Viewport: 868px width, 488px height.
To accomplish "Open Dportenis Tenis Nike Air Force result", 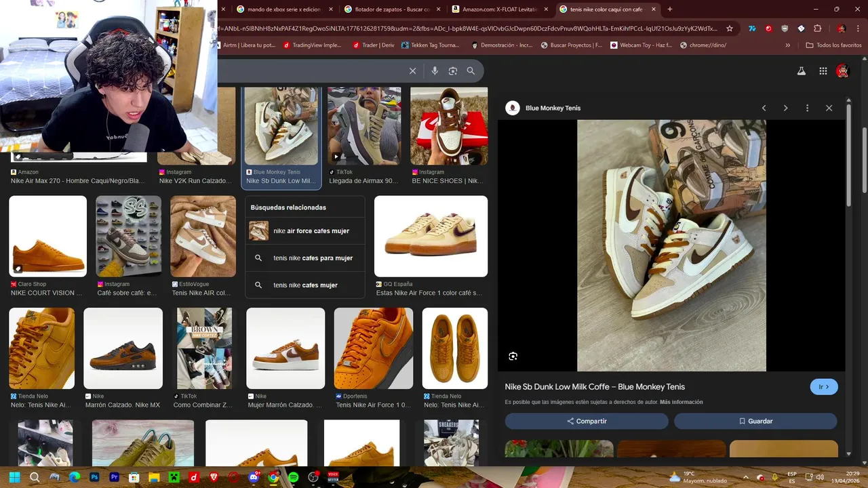I will point(373,359).
